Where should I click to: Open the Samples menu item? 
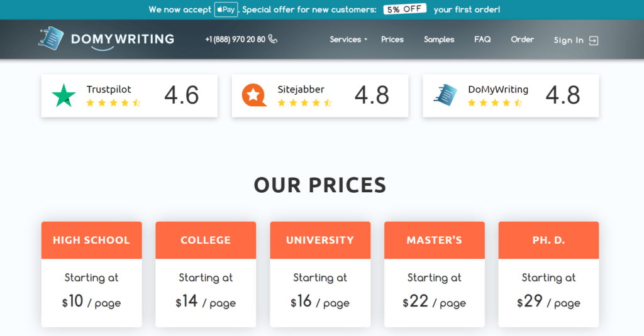pyautogui.click(x=439, y=40)
